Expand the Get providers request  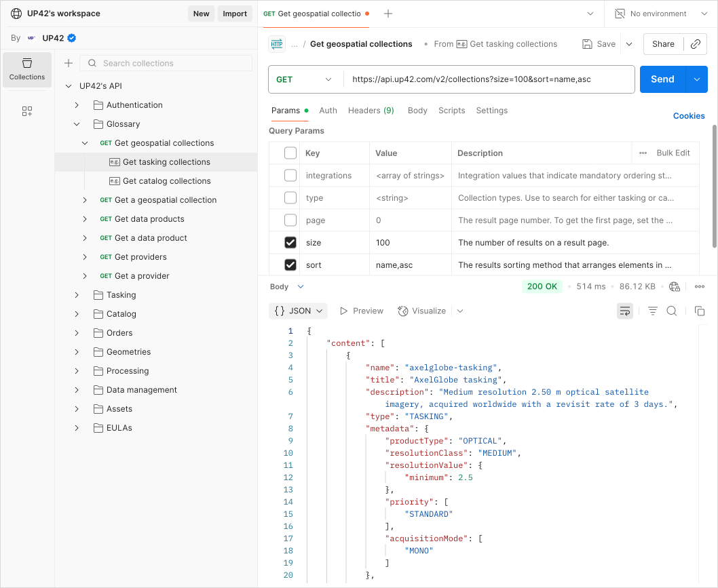85,257
